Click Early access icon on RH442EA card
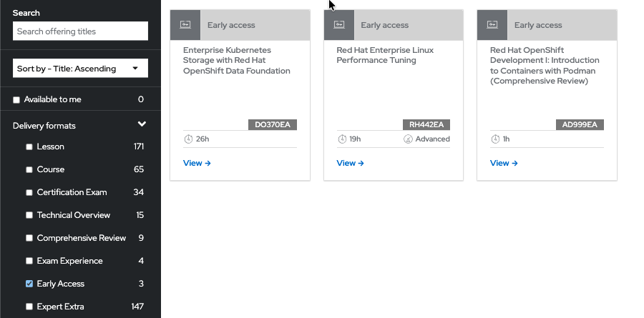 point(339,25)
